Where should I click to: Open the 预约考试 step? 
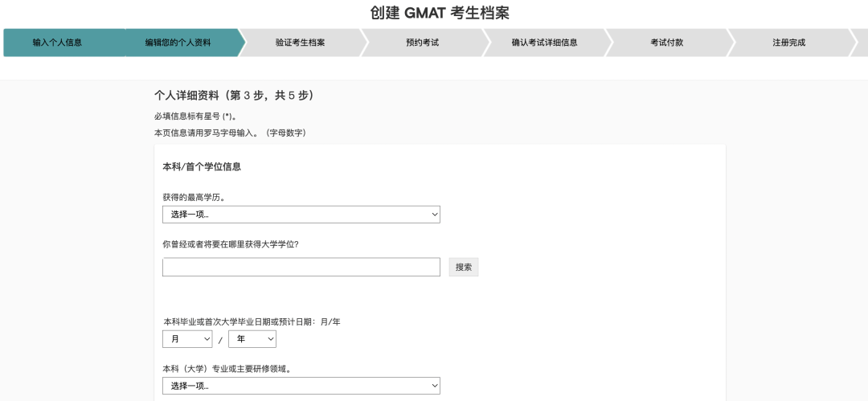(x=422, y=43)
